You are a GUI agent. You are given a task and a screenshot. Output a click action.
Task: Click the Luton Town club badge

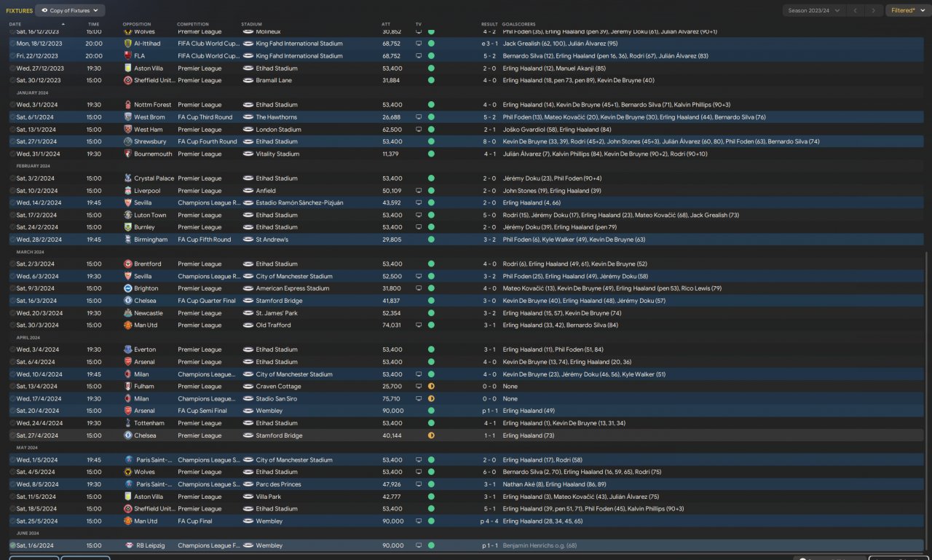point(128,216)
